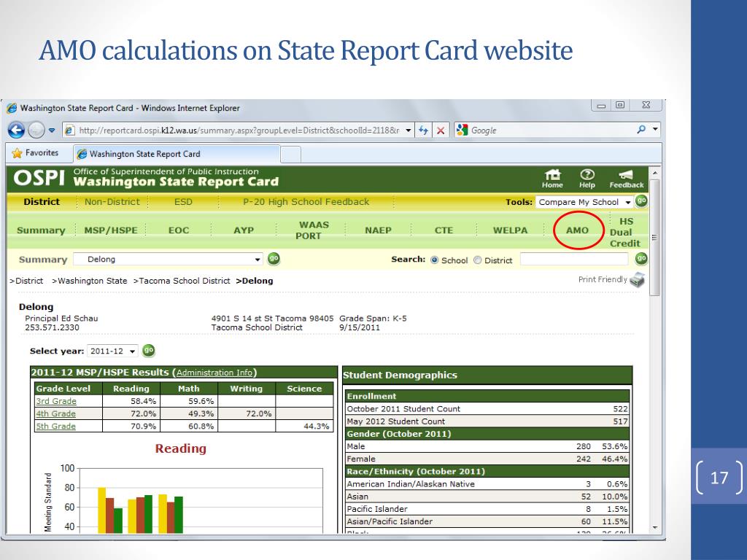Image resolution: width=747 pixels, height=560 pixels.
Task: Click the Help question mark icon
Action: tap(587, 179)
